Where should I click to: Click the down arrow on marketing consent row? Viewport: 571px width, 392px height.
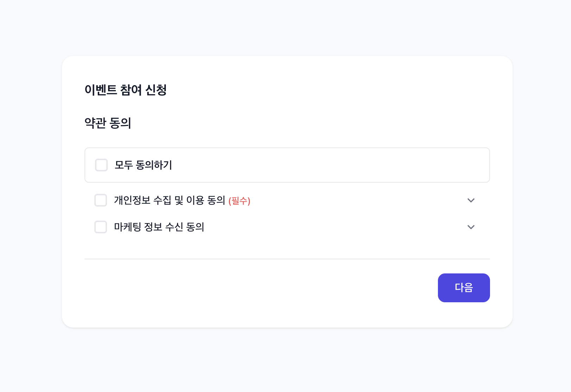coord(471,227)
